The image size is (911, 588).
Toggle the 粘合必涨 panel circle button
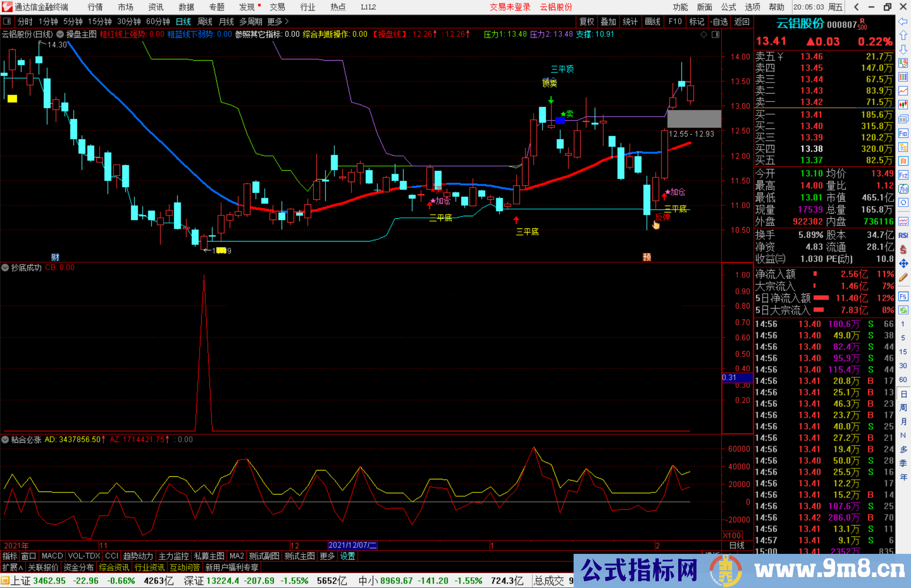(x=5, y=440)
